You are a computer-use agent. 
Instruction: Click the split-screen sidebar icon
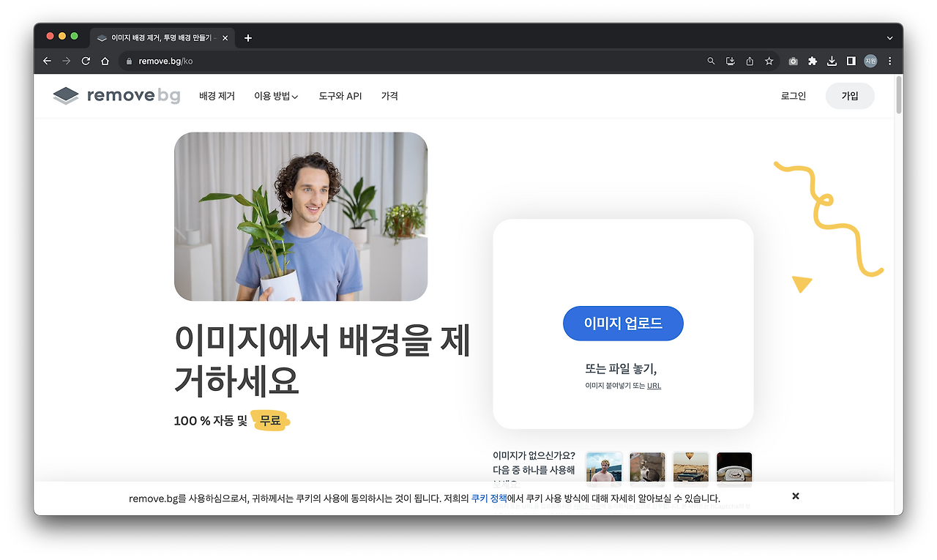point(851,61)
